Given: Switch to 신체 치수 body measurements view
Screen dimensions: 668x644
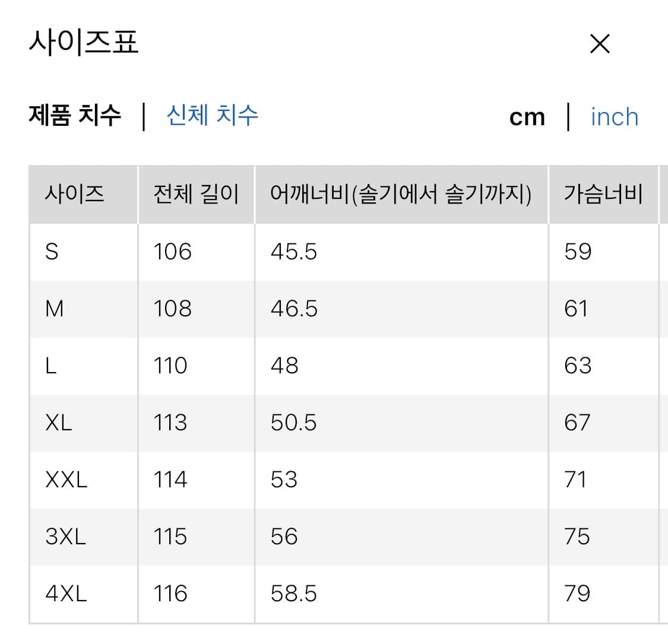Looking at the screenshot, I should tap(211, 117).
